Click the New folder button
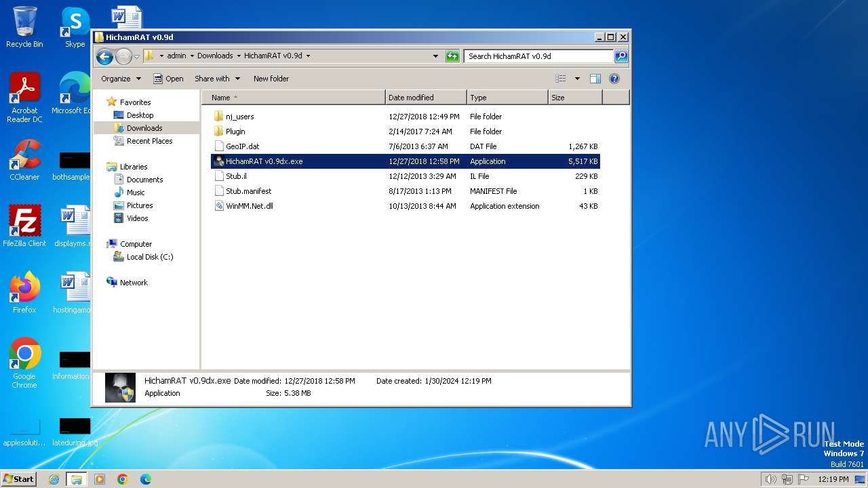This screenshot has height=488, width=868. [x=271, y=79]
